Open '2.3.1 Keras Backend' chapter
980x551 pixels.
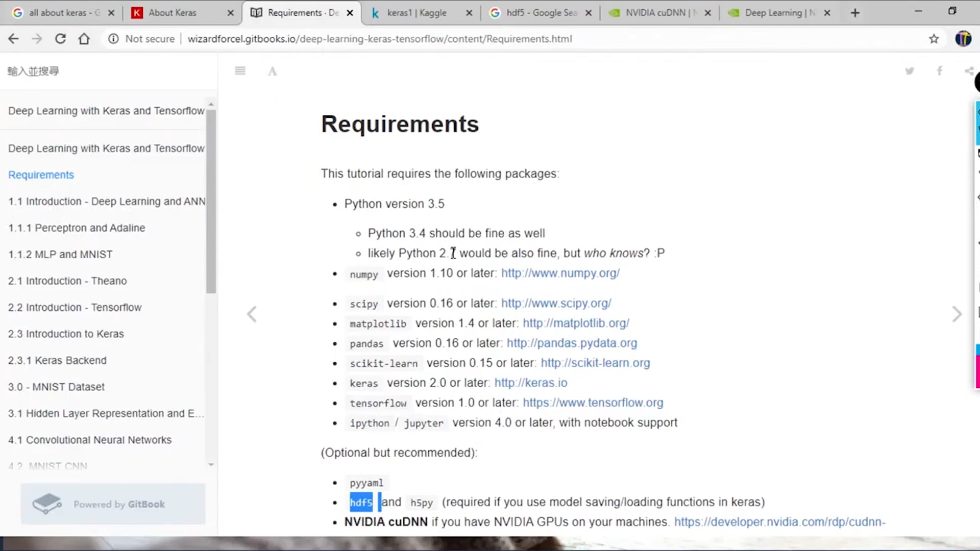click(x=57, y=361)
